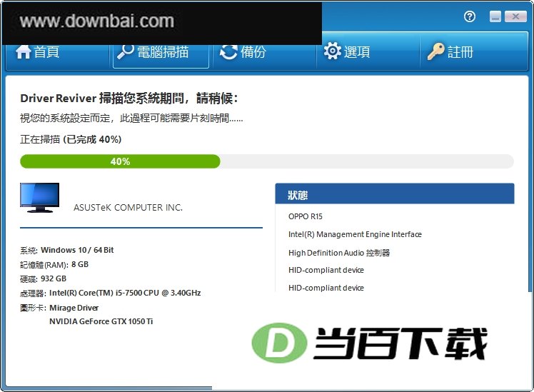The width and height of the screenshot is (534, 392).
Task: Click ASUSTeK COMPUTER INC. label
Action: point(128,207)
